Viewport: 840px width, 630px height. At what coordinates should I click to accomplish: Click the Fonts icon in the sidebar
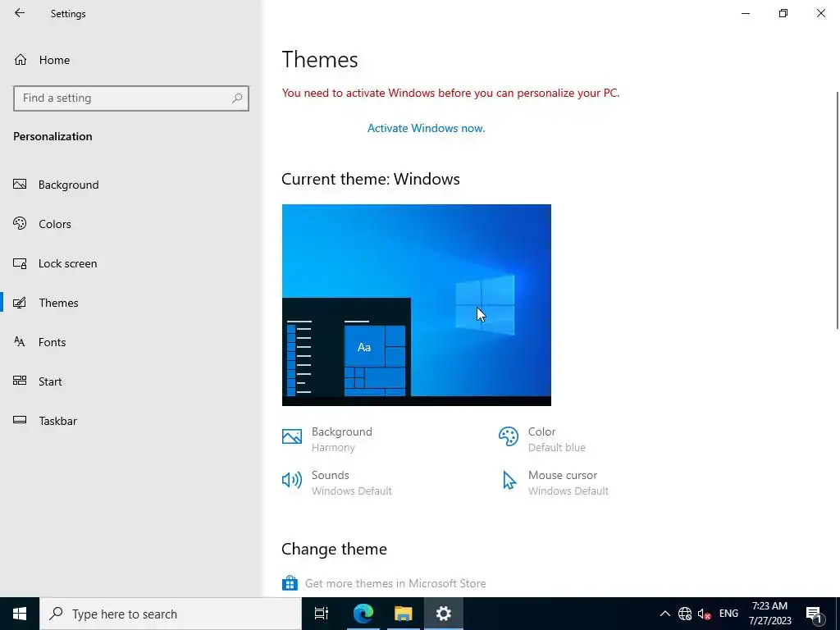point(20,342)
